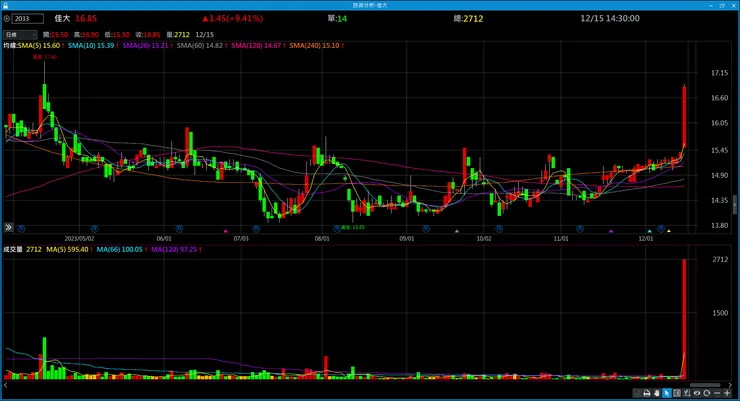Click the eye visibility icon in toolbar

[x=697, y=393]
